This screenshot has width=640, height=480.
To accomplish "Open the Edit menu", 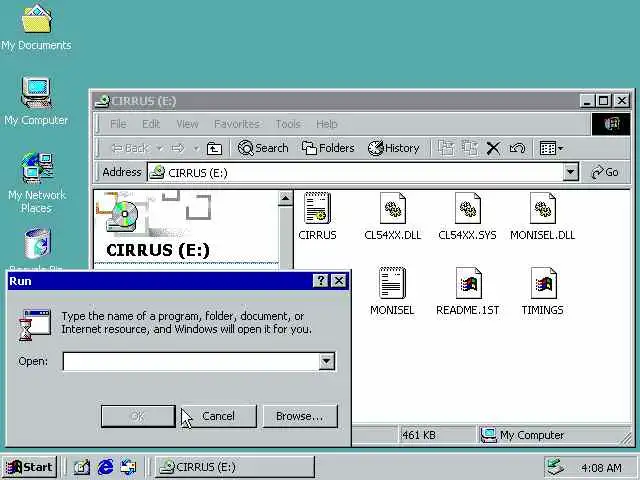I will [x=151, y=124].
